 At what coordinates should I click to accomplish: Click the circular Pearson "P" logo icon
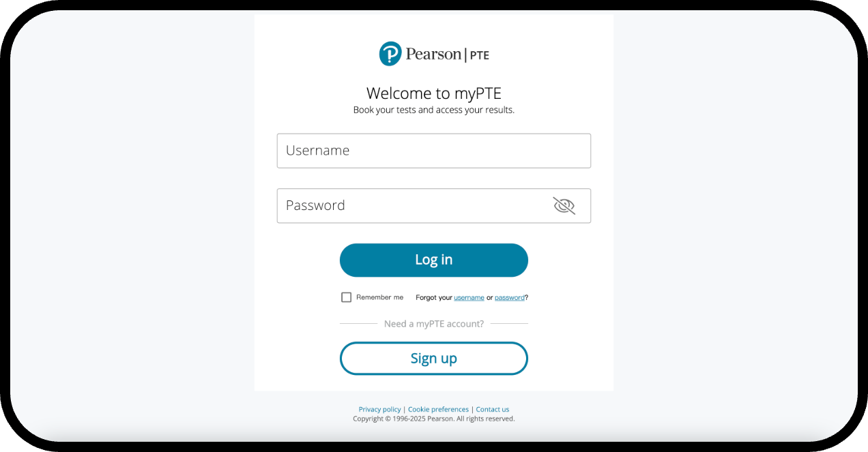tap(389, 53)
